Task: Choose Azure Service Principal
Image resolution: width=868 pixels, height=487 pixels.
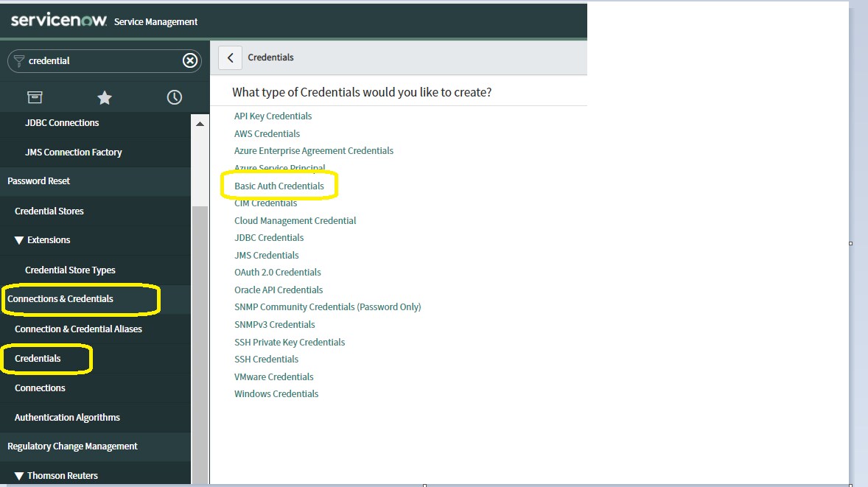Action: tap(279, 168)
